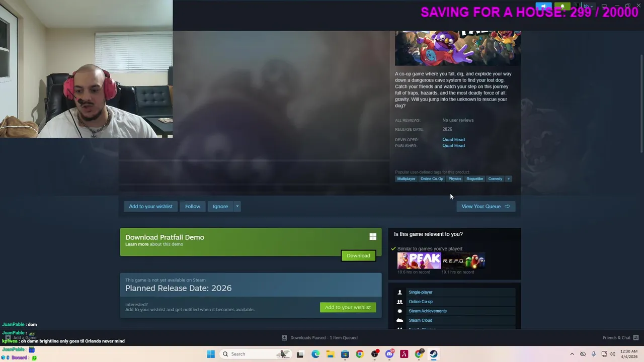
Task: Open File Explorer from taskbar
Action: pos(330,354)
